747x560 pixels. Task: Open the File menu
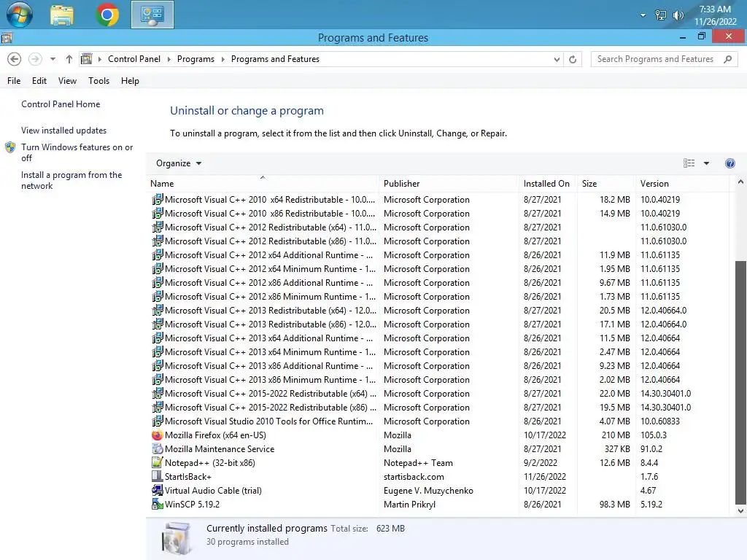14,81
